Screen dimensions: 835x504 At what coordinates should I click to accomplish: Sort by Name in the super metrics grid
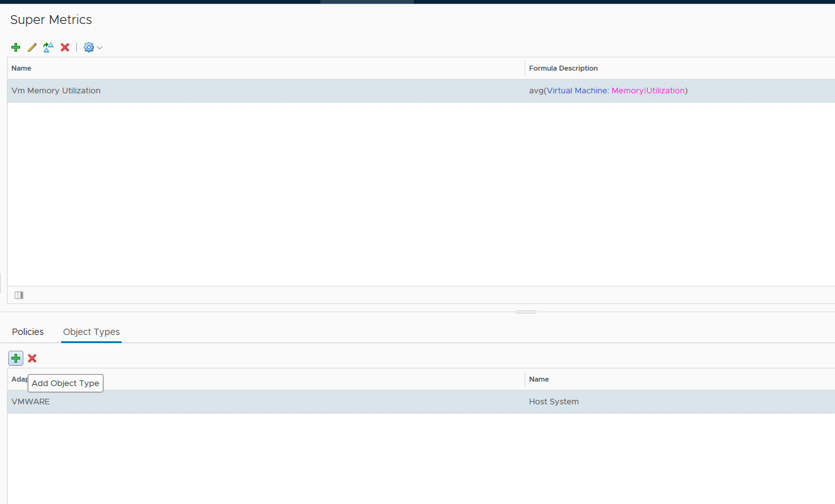pos(21,68)
